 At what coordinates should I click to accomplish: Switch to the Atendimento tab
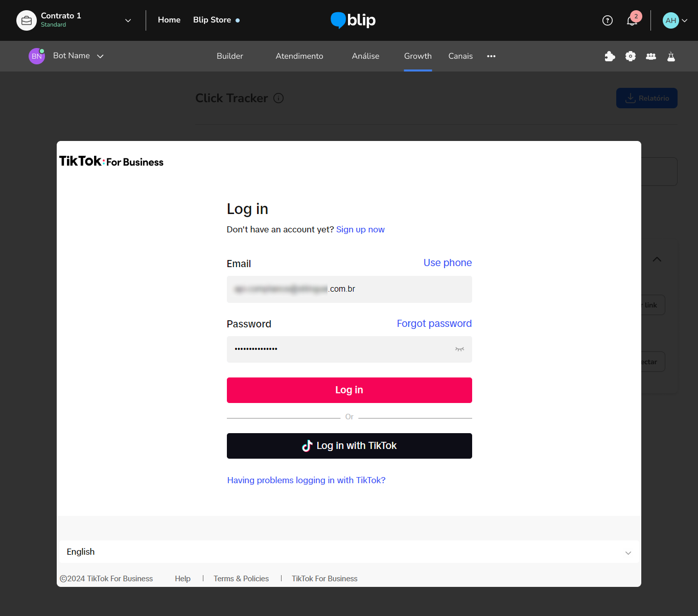[299, 56]
